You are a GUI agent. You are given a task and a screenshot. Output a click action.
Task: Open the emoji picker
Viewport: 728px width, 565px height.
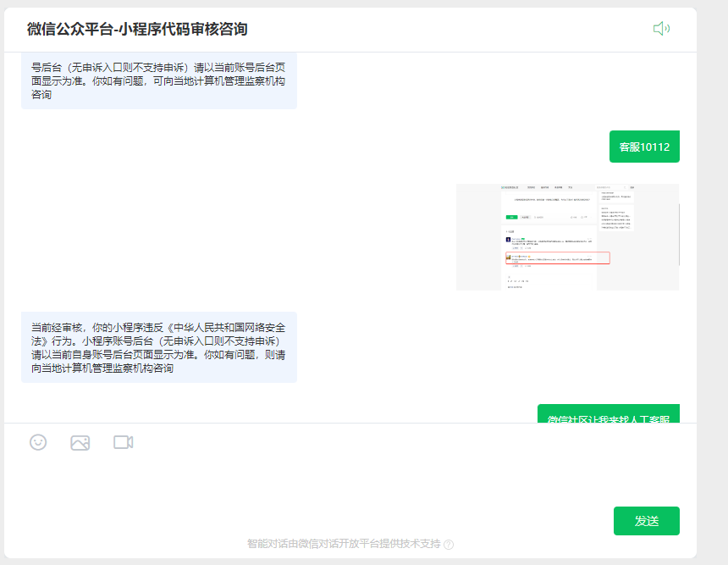pyautogui.click(x=38, y=442)
